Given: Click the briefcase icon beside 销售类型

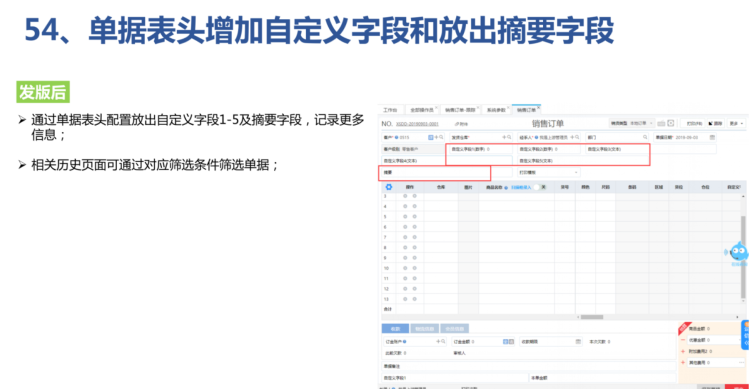Looking at the screenshot, I should [x=661, y=123].
